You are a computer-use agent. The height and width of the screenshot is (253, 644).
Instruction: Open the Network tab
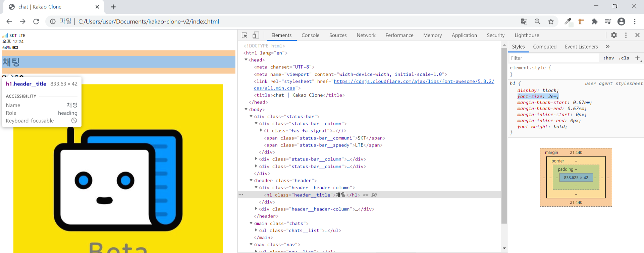pyautogui.click(x=366, y=35)
